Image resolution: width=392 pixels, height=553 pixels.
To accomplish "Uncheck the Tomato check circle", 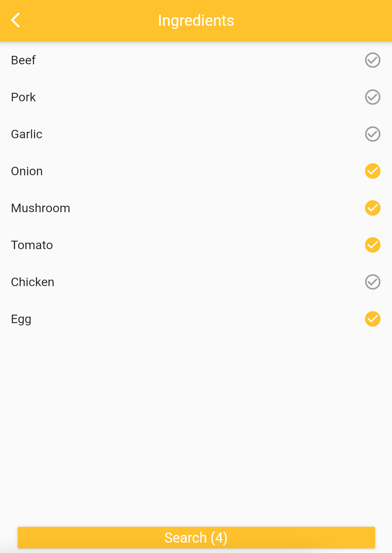I will click(x=372, y=245).
